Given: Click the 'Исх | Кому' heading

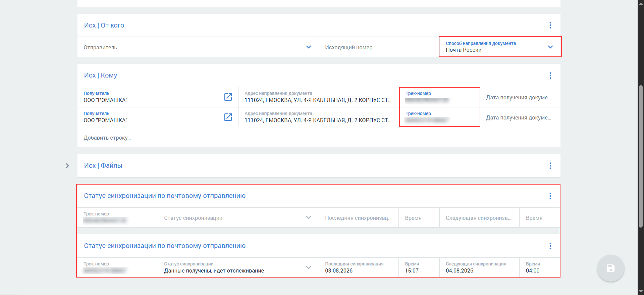Looking at the screenshot, I should point(101,76).
